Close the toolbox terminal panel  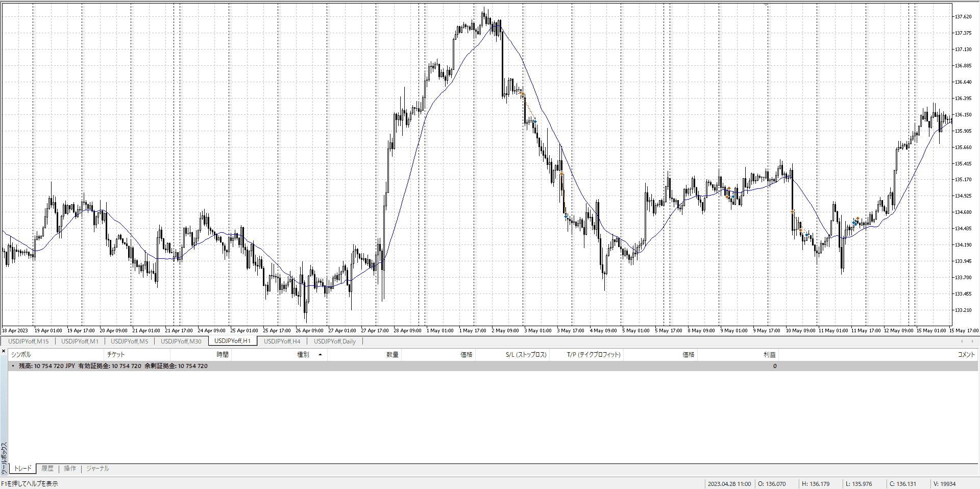pyautogui.click(x=4, y=351)
